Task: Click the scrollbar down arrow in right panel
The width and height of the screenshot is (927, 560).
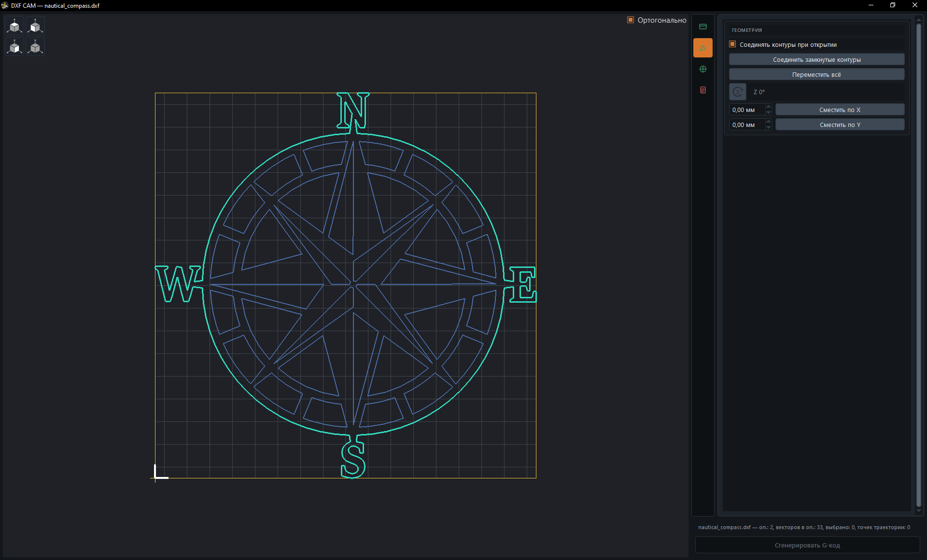Action: [x=919, y=511]
